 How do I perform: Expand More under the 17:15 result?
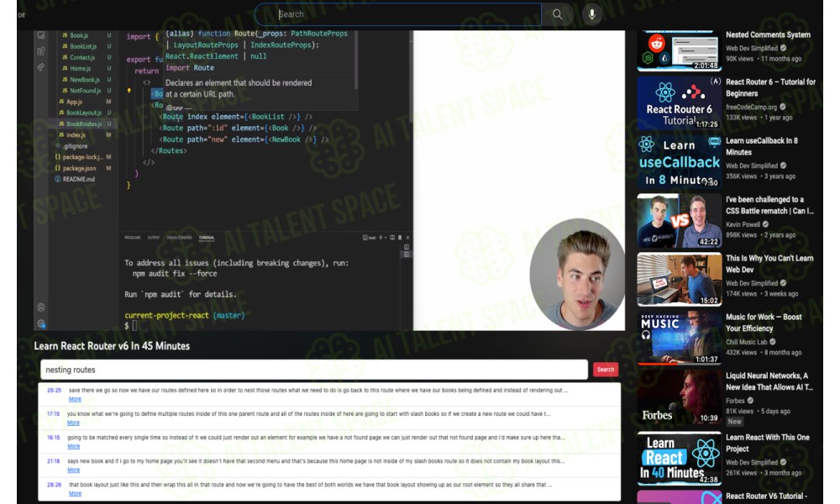pyautogui.click(x=73, y=423)
